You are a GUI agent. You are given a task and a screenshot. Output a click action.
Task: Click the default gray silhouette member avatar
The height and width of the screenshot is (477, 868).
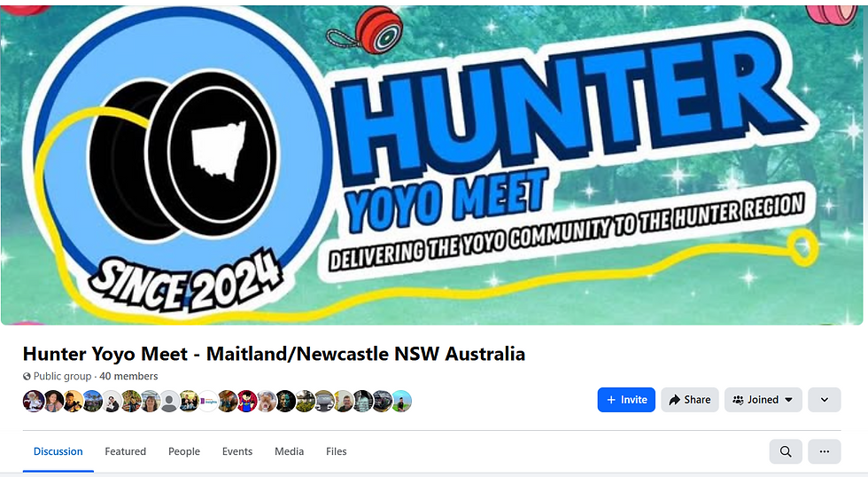(x=169, y=401)
